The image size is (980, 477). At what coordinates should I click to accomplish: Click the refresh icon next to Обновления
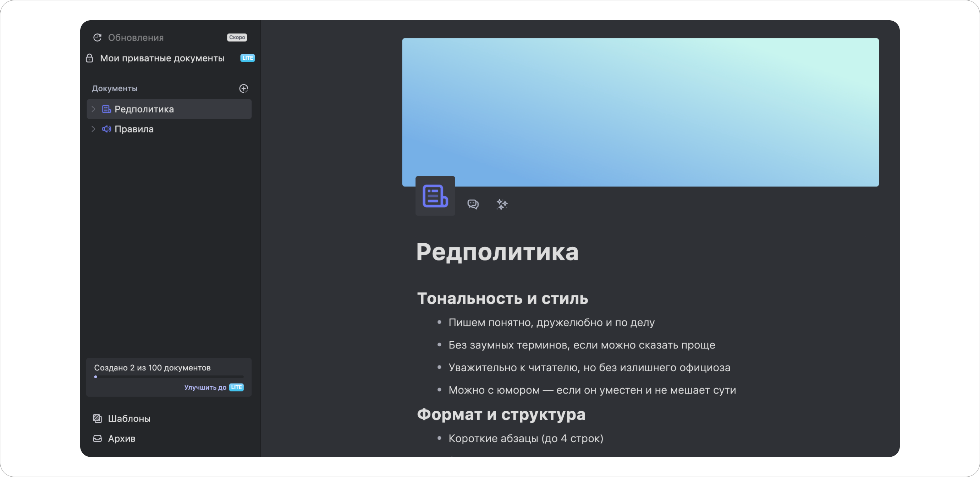tap(97, 37)
